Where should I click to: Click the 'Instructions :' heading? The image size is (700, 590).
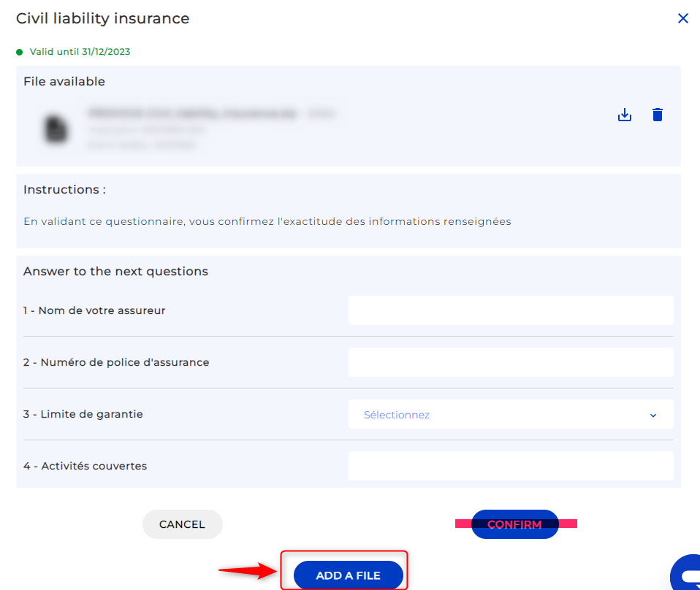[65, 189]
